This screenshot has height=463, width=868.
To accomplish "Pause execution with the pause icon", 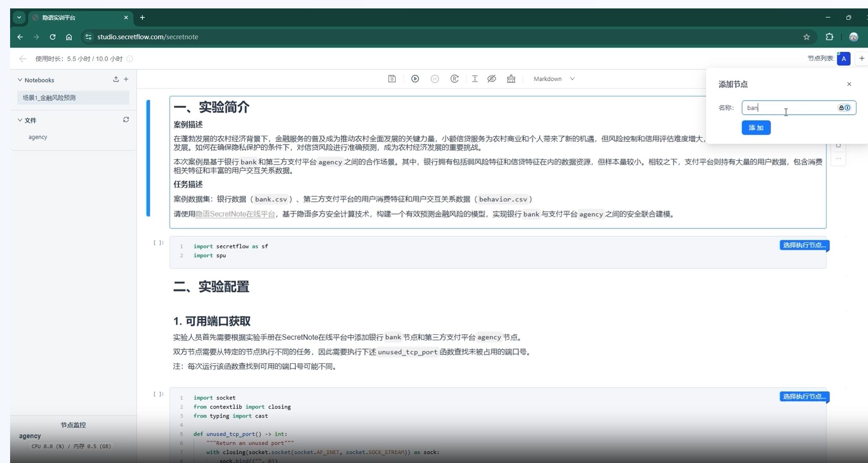I will [435, 79].
